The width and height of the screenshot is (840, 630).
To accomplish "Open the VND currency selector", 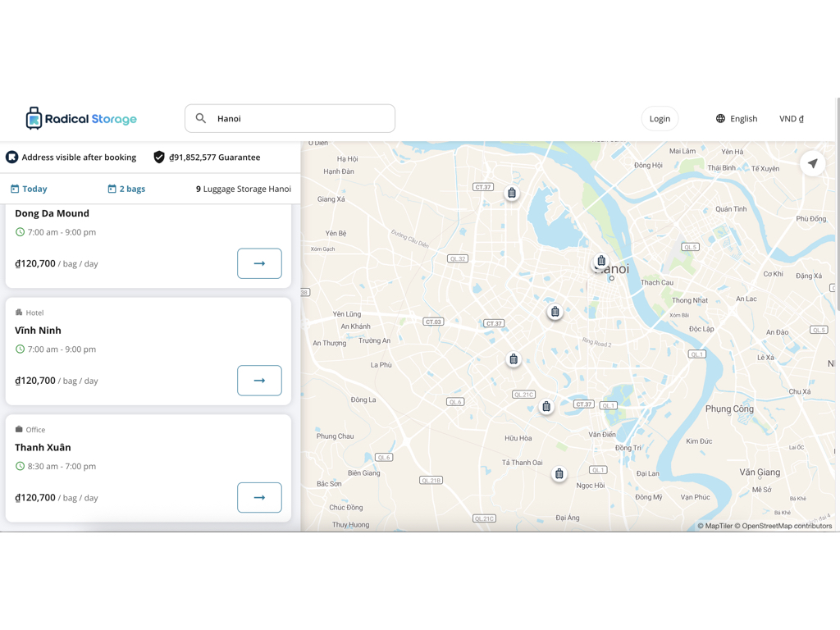I will point(791,119).
